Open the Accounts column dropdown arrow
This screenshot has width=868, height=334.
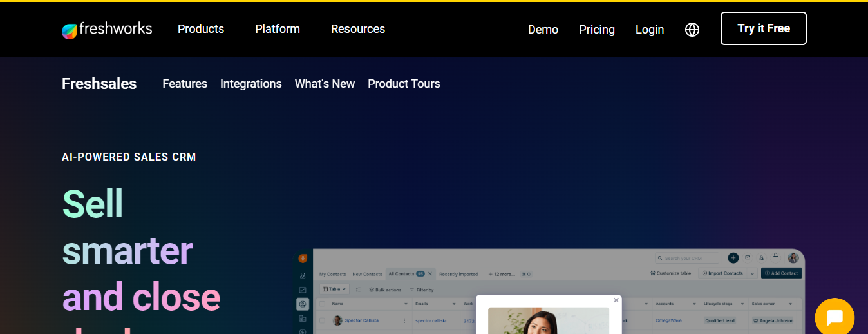pyautogui.click(x=694, y=304)
